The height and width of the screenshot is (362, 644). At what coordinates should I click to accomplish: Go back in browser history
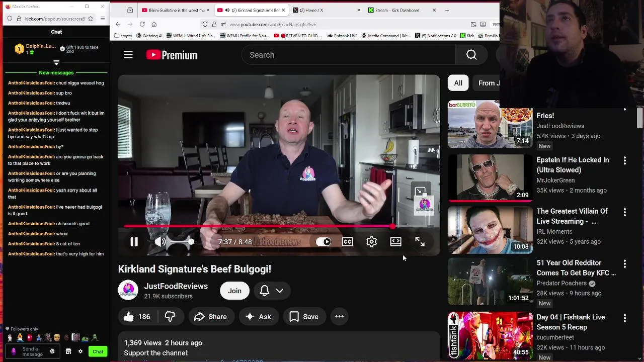(118, 24)
